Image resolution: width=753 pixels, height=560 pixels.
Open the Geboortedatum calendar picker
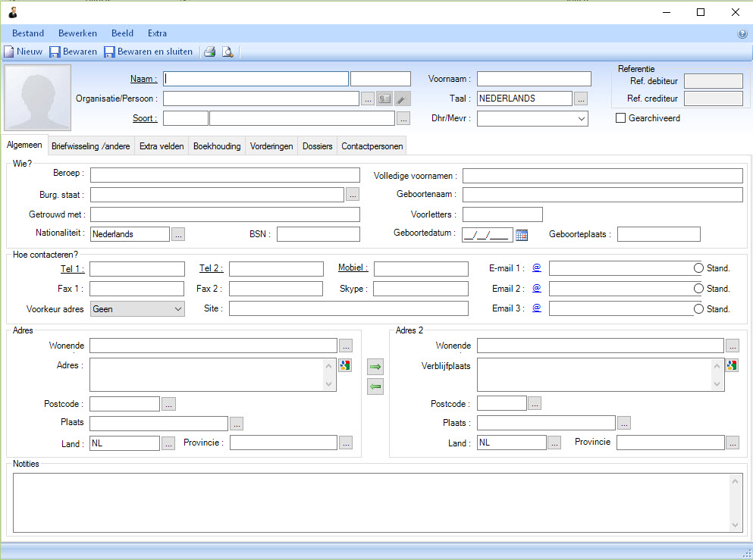pos(522,235)
